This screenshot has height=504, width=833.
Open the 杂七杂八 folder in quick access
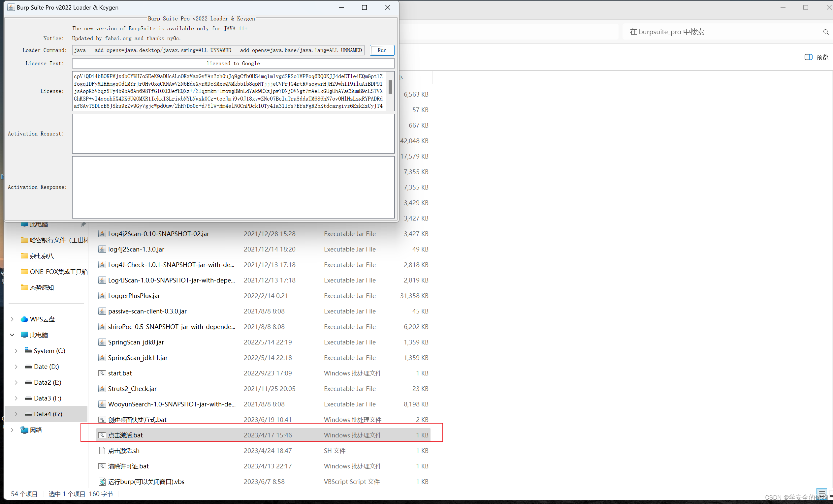(x=37, y=256)
